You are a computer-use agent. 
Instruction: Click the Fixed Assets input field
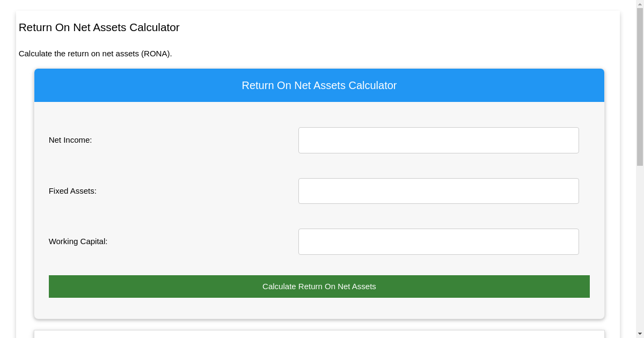tap(438, 190)
